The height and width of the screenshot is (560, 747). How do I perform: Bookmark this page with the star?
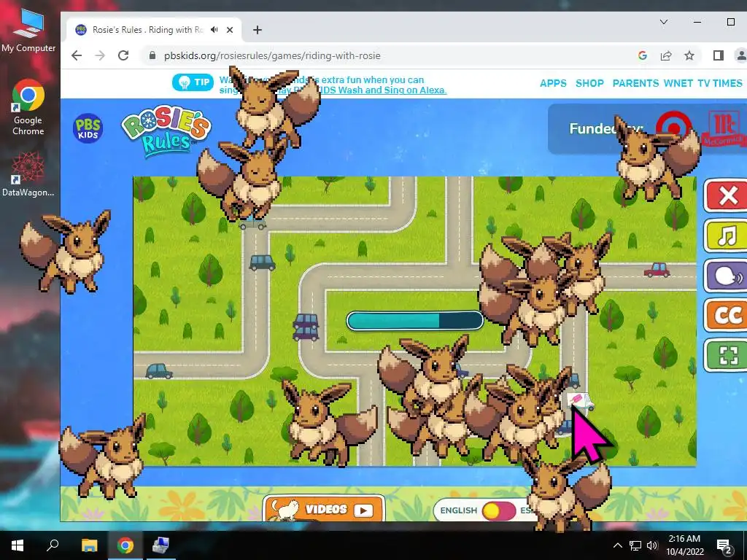[689, 55]
